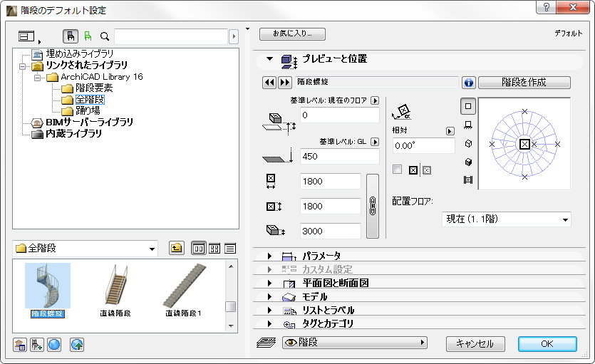The width and height of the screenshot is (595, 364).
Task: Select elevation view preview icon
Action: (x=468, y=125)
